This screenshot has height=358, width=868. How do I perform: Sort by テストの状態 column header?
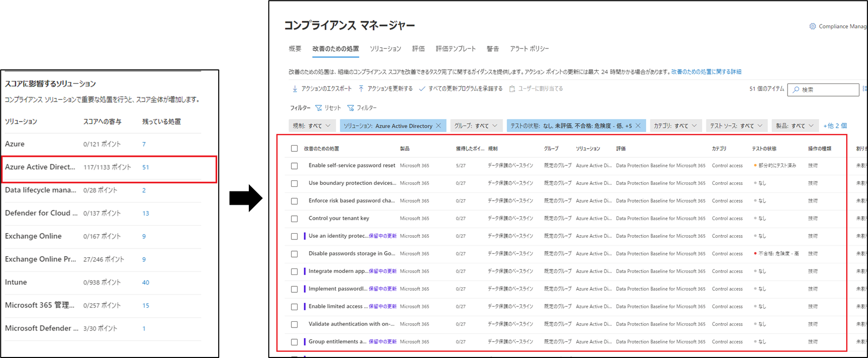764,149
